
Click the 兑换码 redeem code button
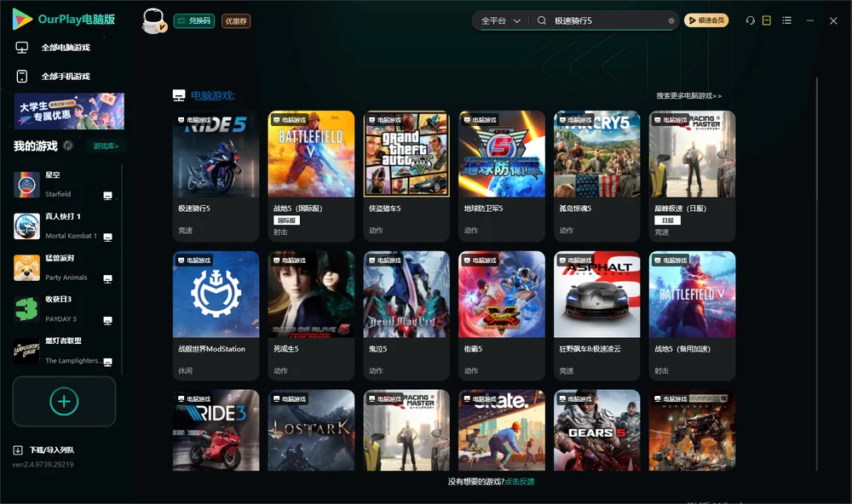194,20
